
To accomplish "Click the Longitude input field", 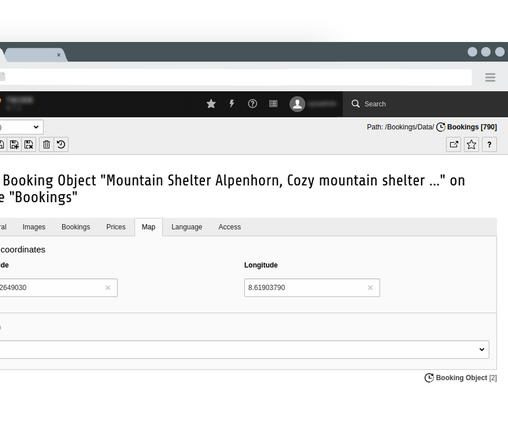I will pos(312,288).
